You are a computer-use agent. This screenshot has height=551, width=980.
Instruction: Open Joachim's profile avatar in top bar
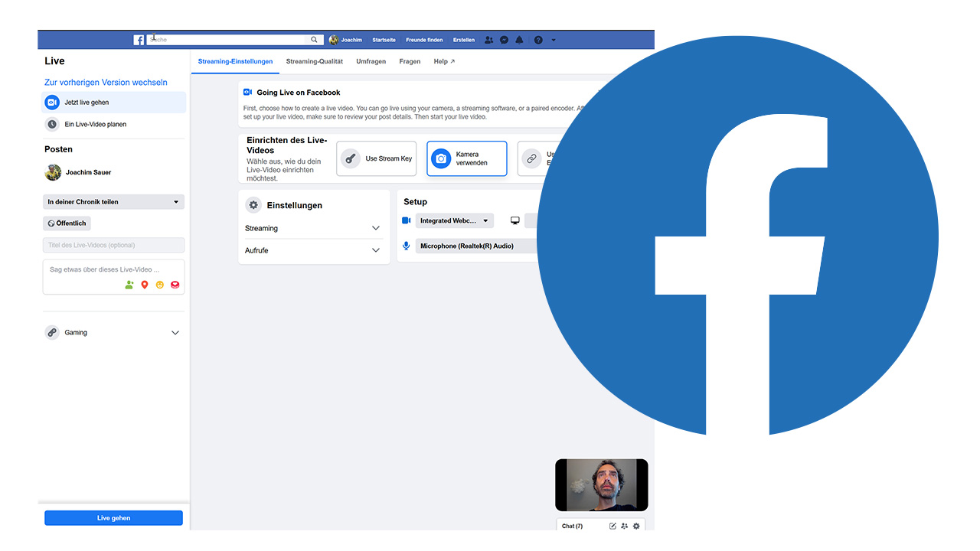tap(334, 40)
